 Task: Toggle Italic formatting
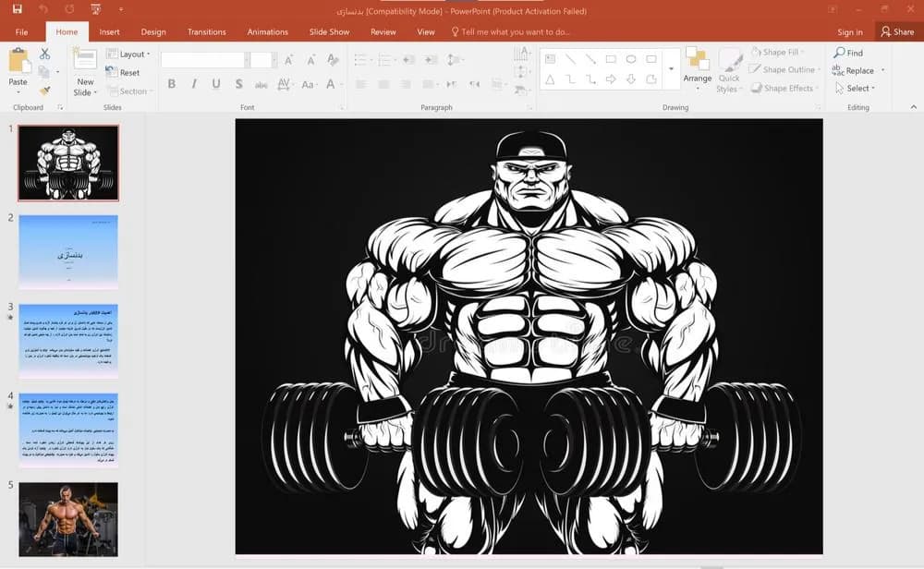[194, 84]
